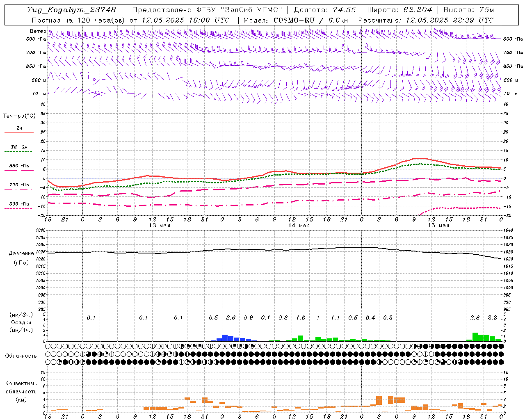Click the elevation text Высота: 75м
The height and width of the screenshot is (420, 525).
(x=469, y=10)
